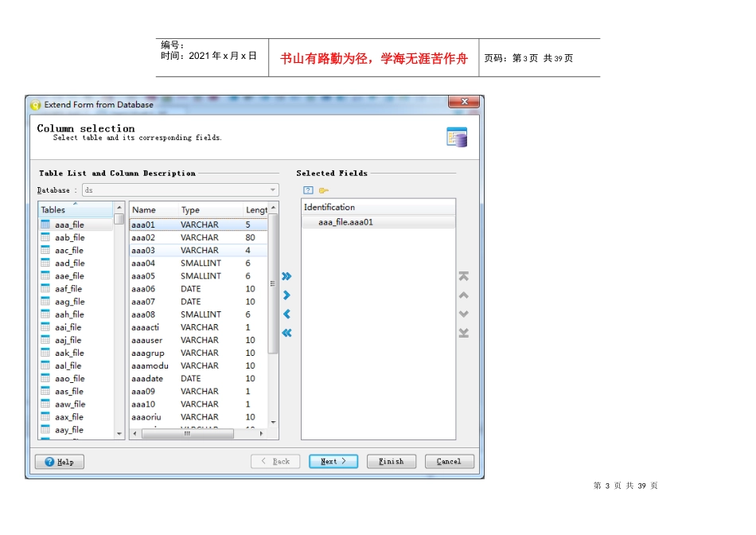Click the Identification column header
Screen dimensions: 756x535
point(378,207)
